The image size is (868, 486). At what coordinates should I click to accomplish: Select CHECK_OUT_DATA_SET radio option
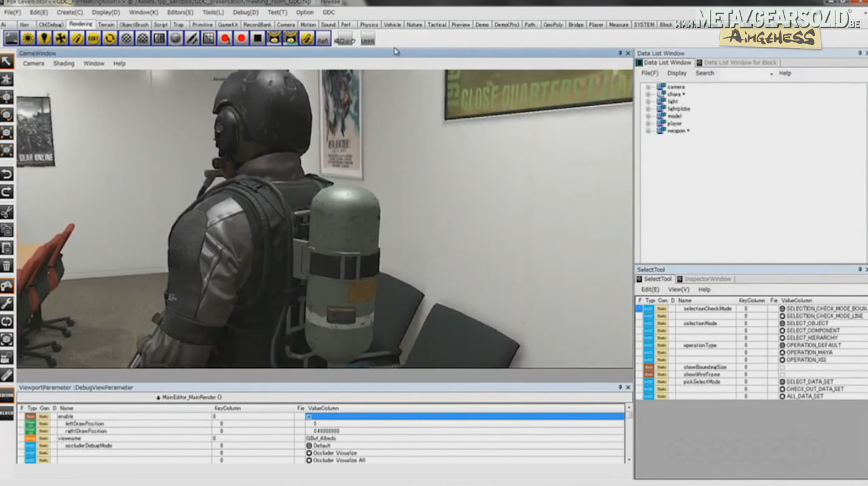(x=782, y=389)
